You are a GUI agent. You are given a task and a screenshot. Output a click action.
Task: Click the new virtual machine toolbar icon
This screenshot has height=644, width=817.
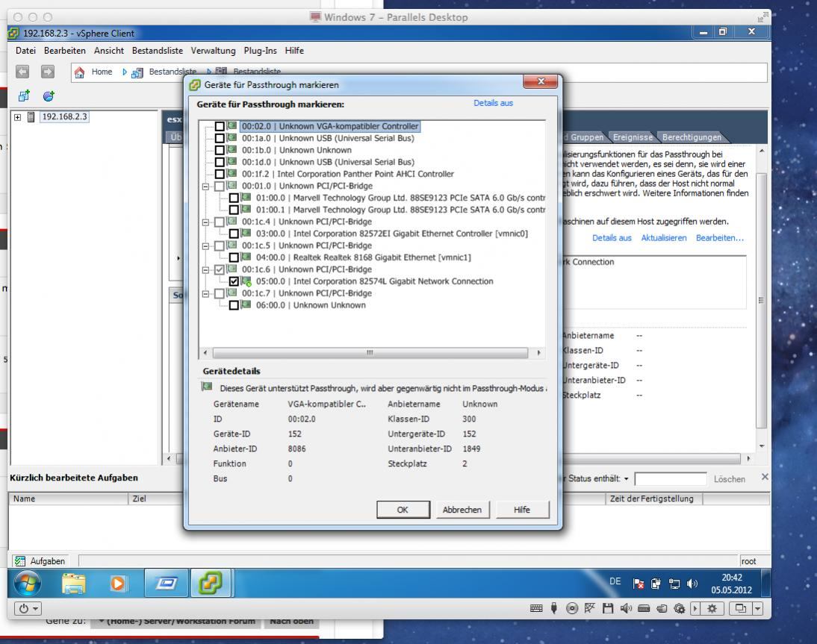[x=24, y=96]
